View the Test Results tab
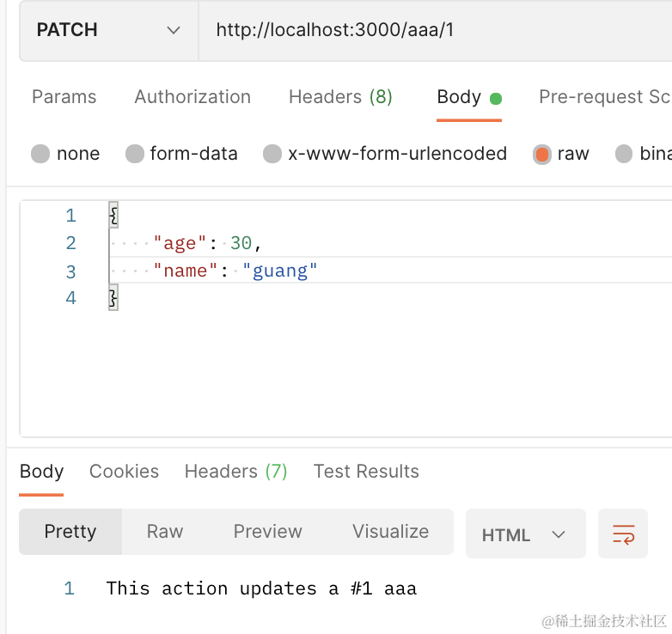This screenshot has height=634, width=672. (x=366, y=472)
